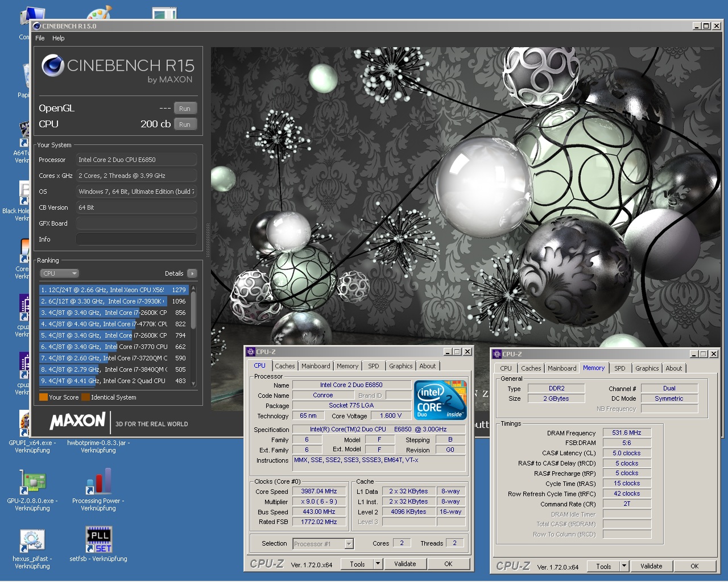Switch to Graphics tab in left CPU-Z
Image resolution: width=728 pixels, height=582 pixels.
coord(401,366)
